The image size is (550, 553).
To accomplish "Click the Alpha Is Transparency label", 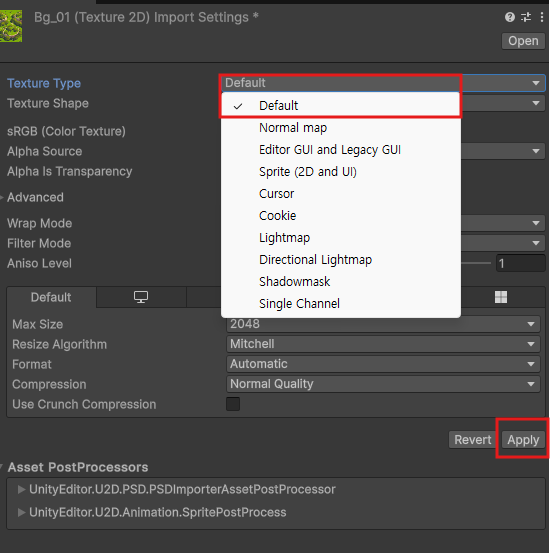I will (70, 171).
